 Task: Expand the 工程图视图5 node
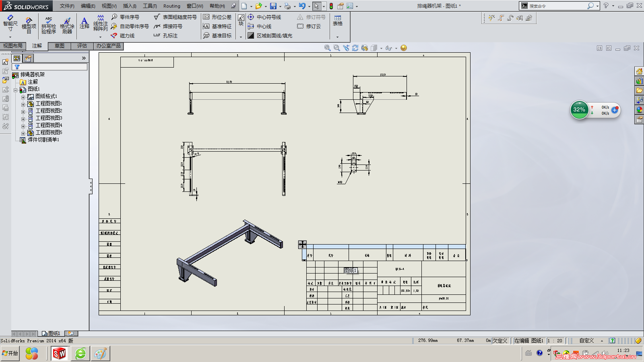pos(23,134)
